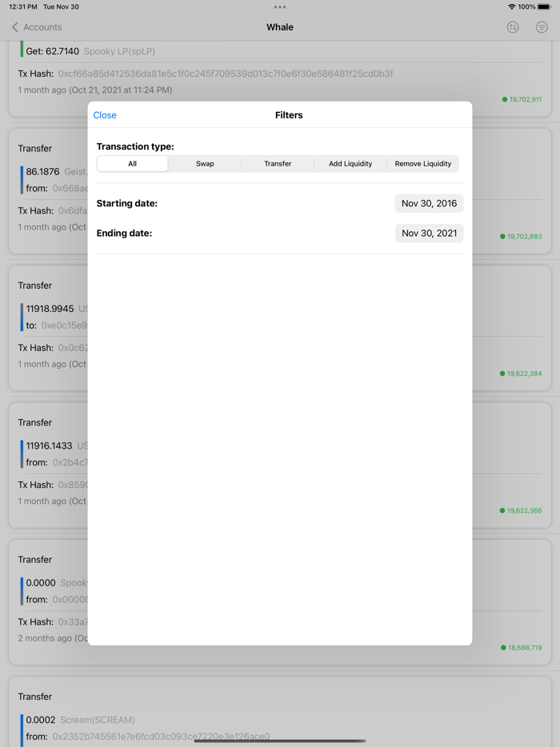Viewport: 560px width, 747px height.
Task: Open block number 18,688,719
Action: click(522, 648)
